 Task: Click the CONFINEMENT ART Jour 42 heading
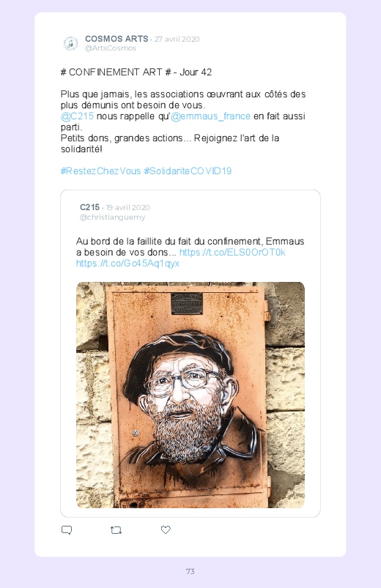(136, 72)
